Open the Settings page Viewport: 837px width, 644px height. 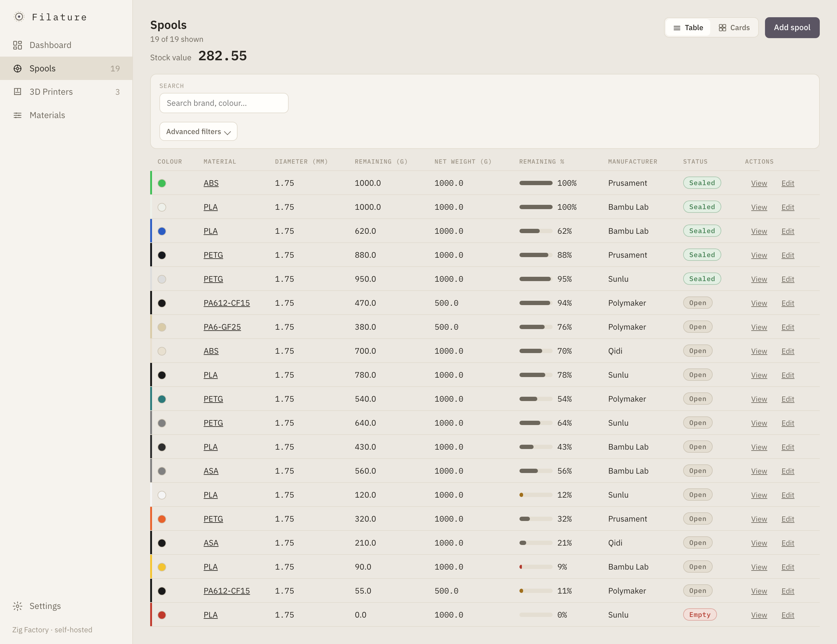pyautogui.click(x=66, y=606)
